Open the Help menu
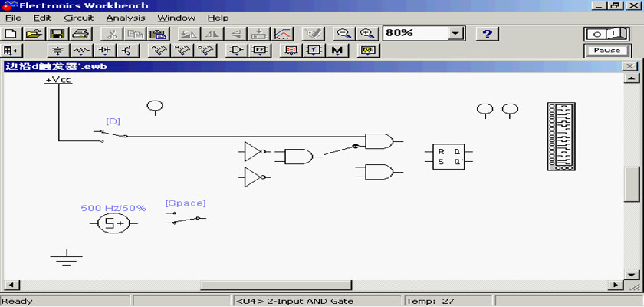The image size is (644, 307). [x=218, y=18]
